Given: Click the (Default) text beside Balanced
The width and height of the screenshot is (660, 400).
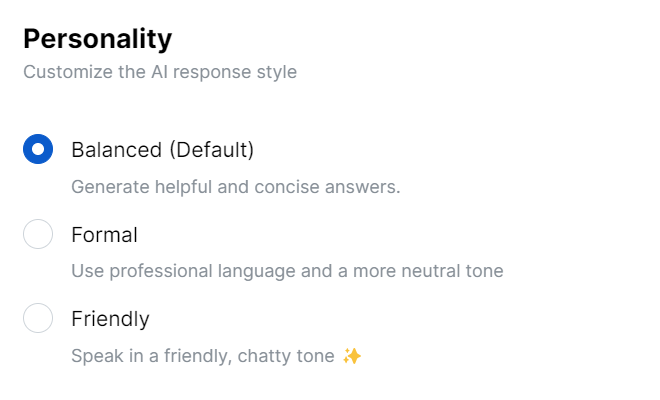Looking at the screenshot, I should tap(212, 150).
